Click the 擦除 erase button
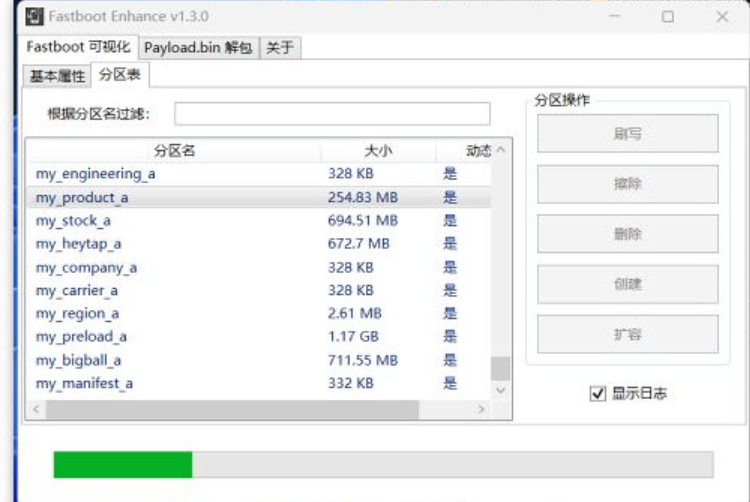The image size is (750, 502). (x=628, y=184)
